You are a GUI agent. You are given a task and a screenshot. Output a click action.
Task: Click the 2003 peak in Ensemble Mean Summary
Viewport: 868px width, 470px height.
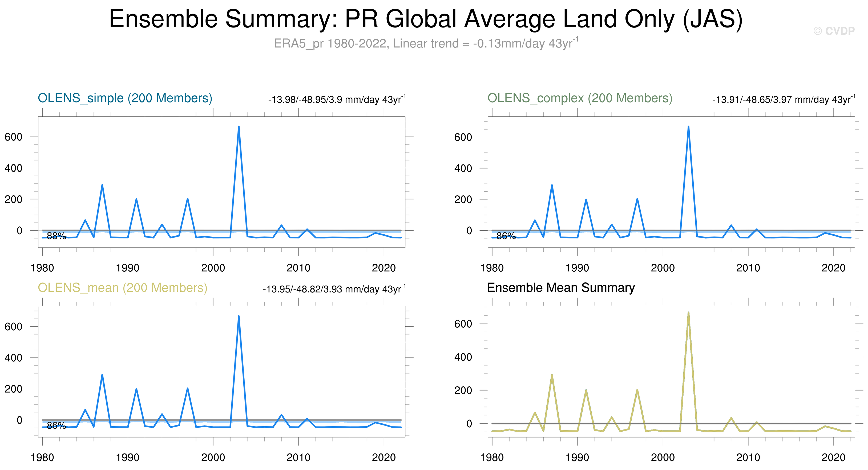click(x=688, y=313)
